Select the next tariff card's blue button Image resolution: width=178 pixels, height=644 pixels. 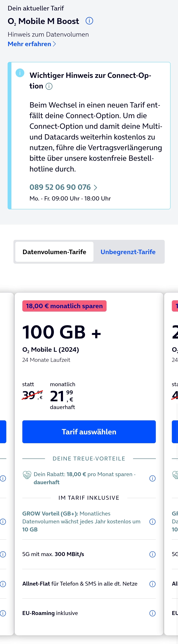coord(175,432)
